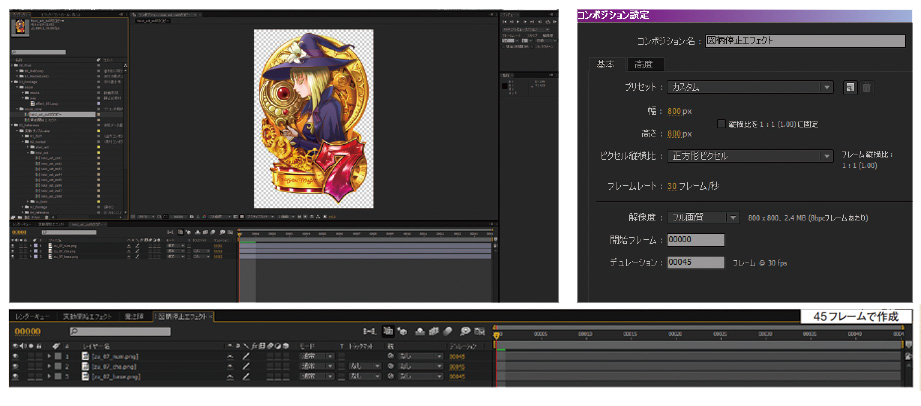Check the 縦横比を1:1に固定 checkbox
Image resolution: width=921 pixels, height=406 pixels.
721,124
